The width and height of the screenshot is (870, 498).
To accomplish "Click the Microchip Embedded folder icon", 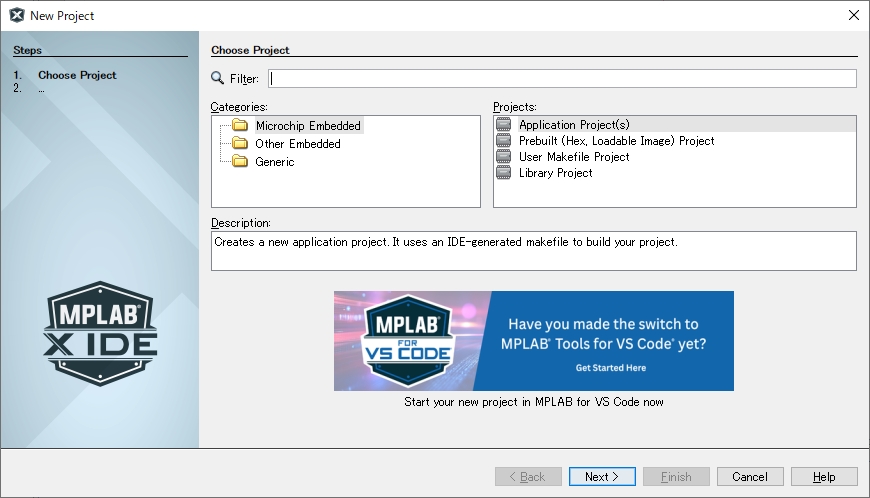I will pos(239,126).
